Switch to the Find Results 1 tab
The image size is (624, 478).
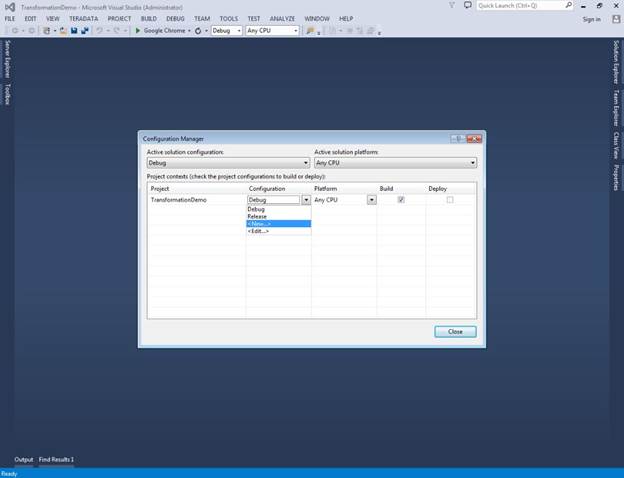click(56, 460)
